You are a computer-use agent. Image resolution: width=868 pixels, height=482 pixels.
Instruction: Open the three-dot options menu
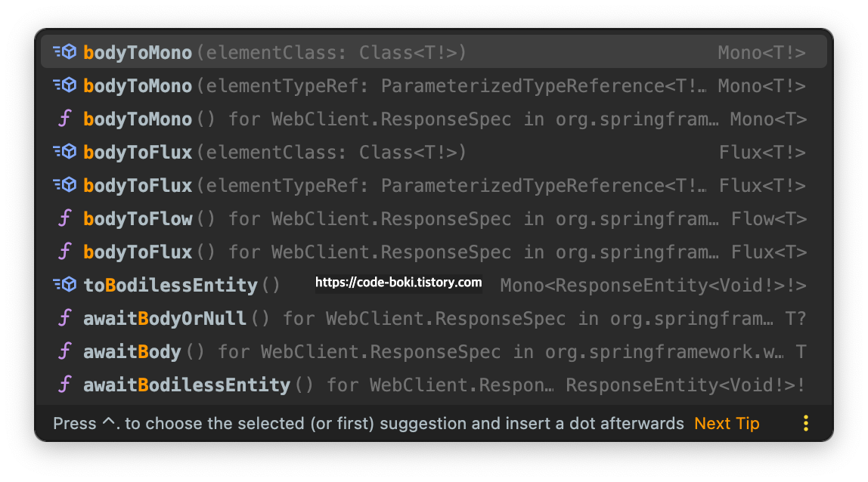tap(805, 423)
